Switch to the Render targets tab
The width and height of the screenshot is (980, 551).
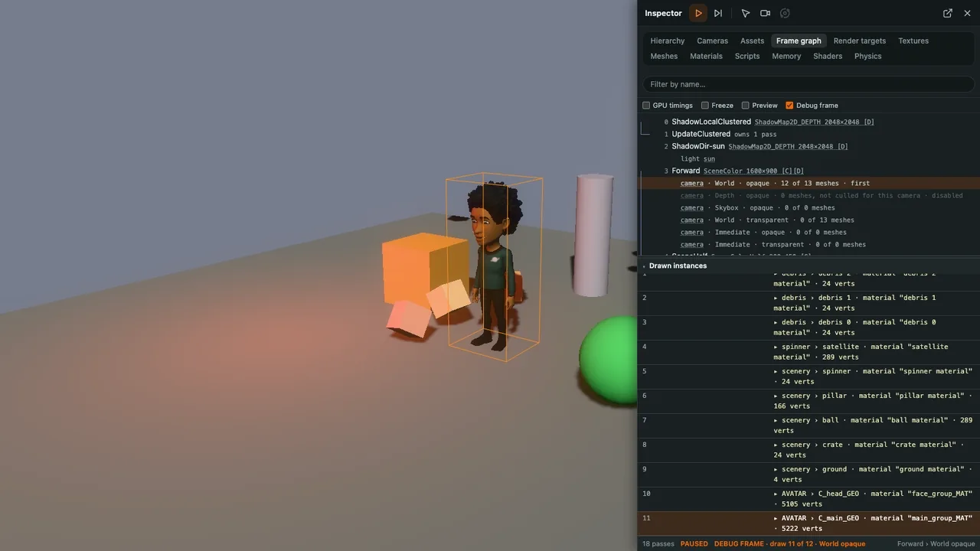point(859,41)
